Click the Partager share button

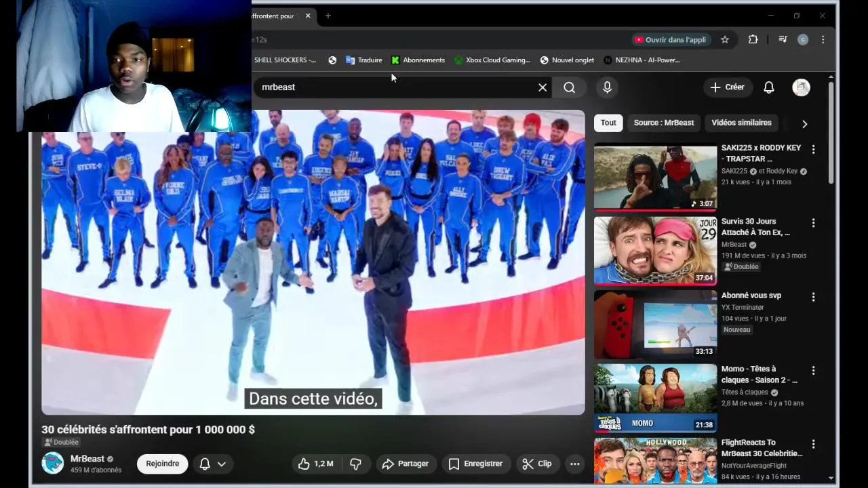pyautogui.click(x=406, y=464)
